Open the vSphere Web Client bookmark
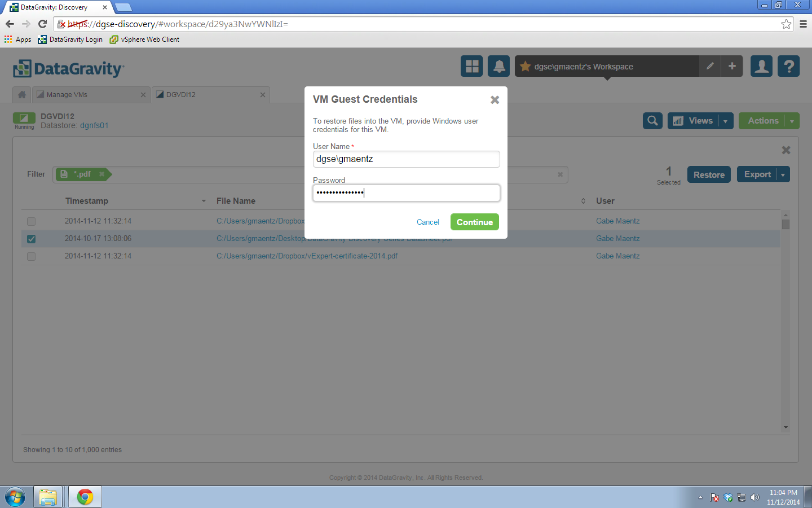812x508 pixels. click(x=145, y=39)
